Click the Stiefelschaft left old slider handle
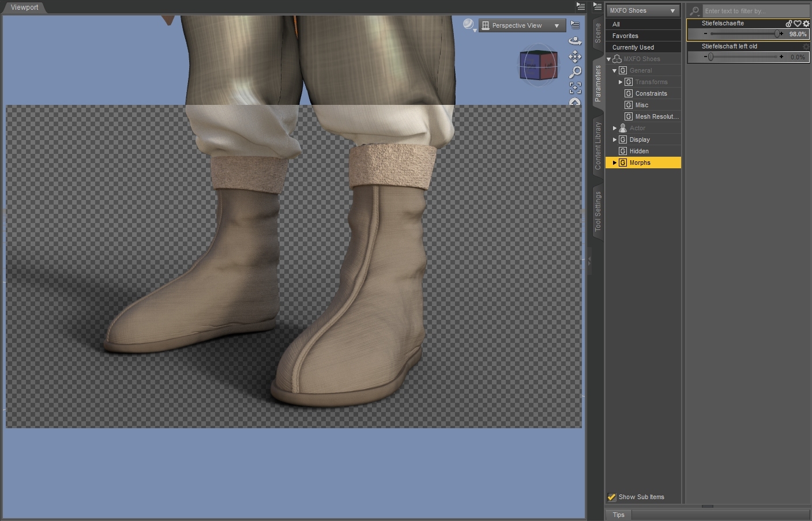The height and width of the screenshot is (521, 812). click(x=710, y=57)
